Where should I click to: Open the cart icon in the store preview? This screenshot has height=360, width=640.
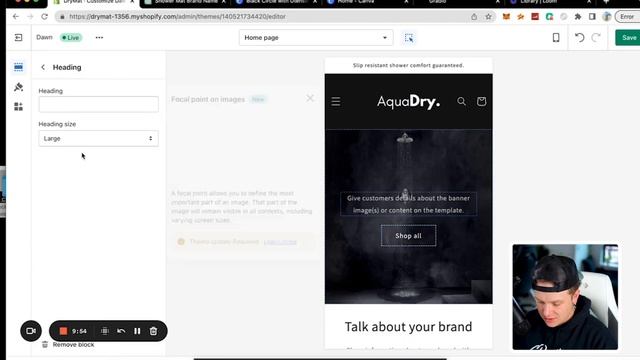click(x=482, y=101)
